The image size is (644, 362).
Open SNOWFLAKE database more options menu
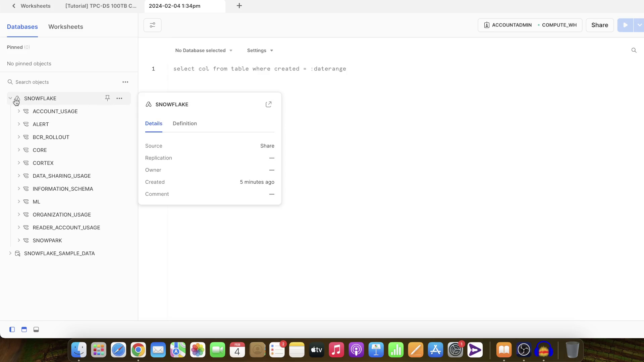click(119, 98)
